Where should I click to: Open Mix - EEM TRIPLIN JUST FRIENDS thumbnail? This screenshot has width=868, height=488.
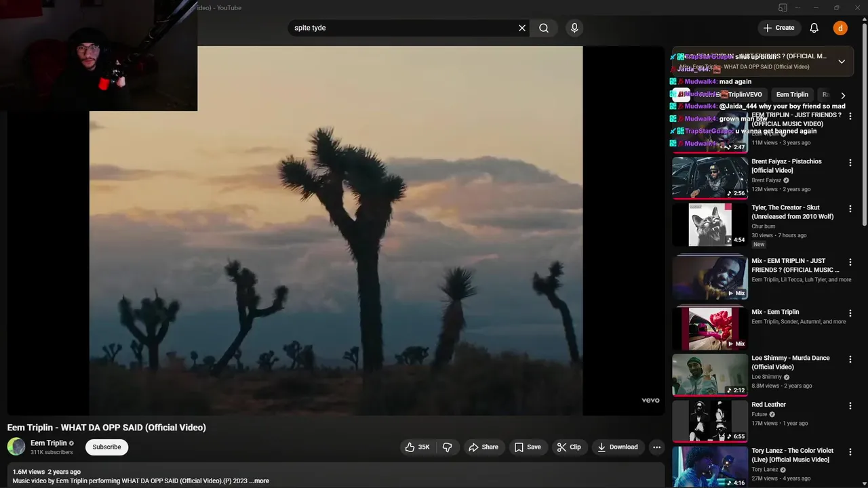[x=710, y=277]
